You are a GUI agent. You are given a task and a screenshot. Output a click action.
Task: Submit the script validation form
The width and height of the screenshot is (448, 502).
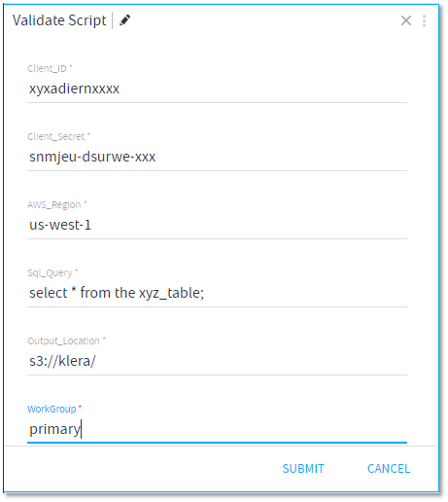pos(303,469)
